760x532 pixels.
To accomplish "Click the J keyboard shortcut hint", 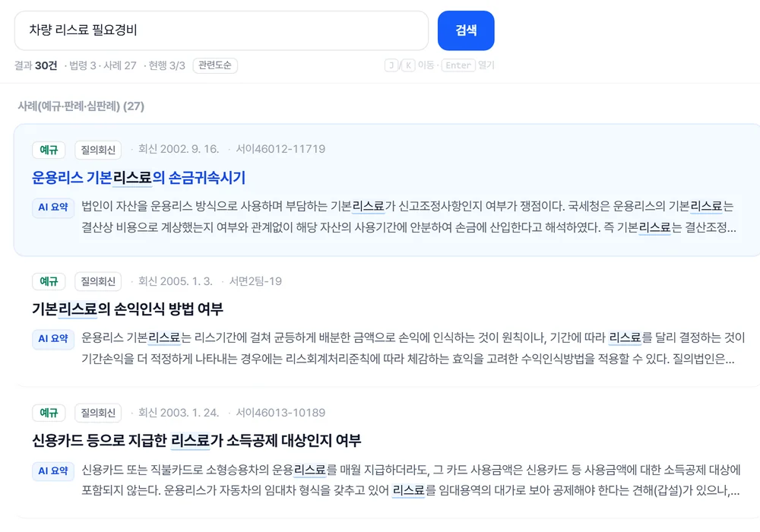I will (x=391, y=65).
